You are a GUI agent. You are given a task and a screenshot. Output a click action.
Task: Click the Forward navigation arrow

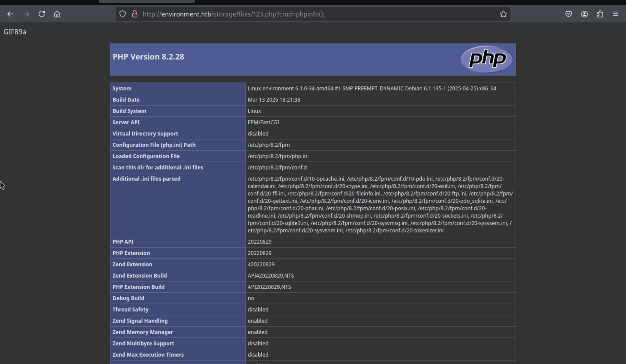[26, 14]
